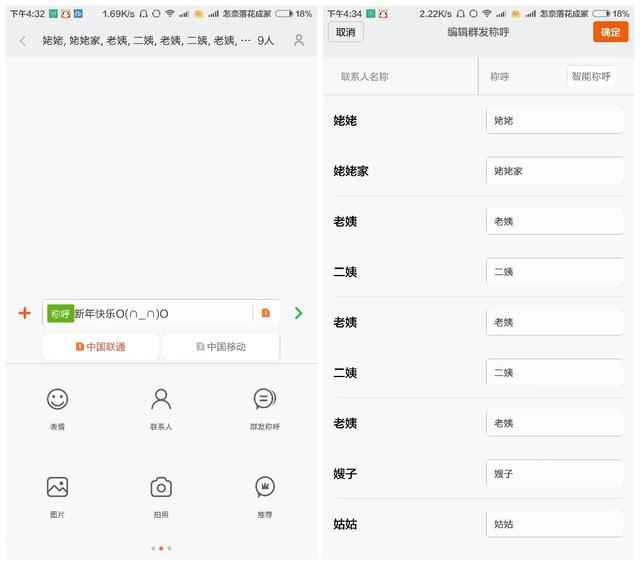Tap the 9人 recipient count
Image resolution: width=640 pixels, height=565 pixels.
[x=265, y=40]
